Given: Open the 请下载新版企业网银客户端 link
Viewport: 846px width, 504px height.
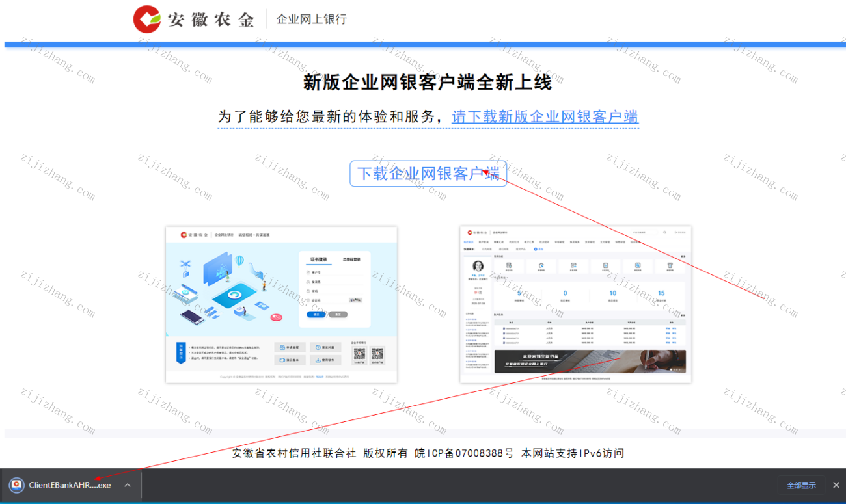Looking at the screenshot, I should pyautogui.click(x=545, y=117).
